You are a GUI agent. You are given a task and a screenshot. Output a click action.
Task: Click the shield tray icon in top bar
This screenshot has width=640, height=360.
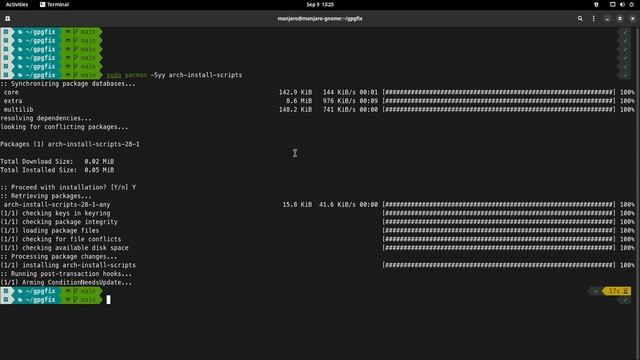point(596,4)
